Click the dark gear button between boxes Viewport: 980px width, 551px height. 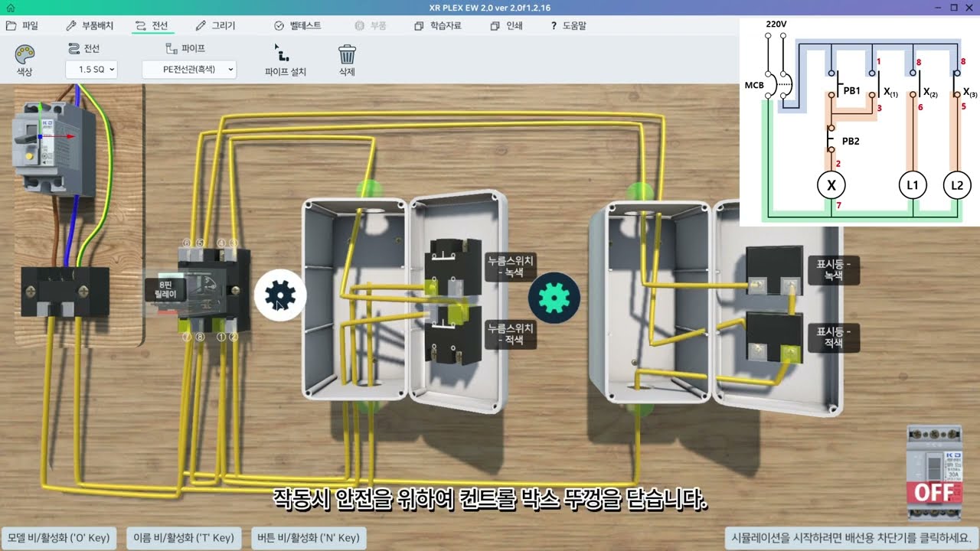[x=554, y=297]
